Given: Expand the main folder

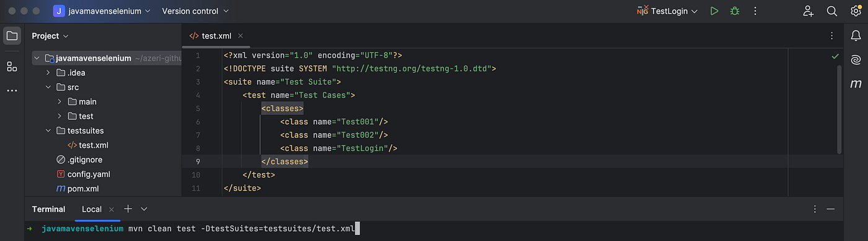Looking at the screenshot, I should coord(60,101).
